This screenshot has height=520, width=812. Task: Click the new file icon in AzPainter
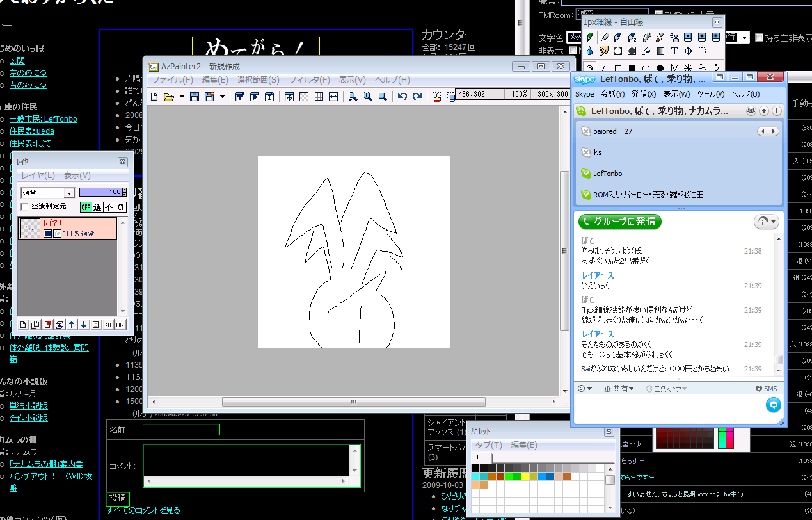coord(154,97)
